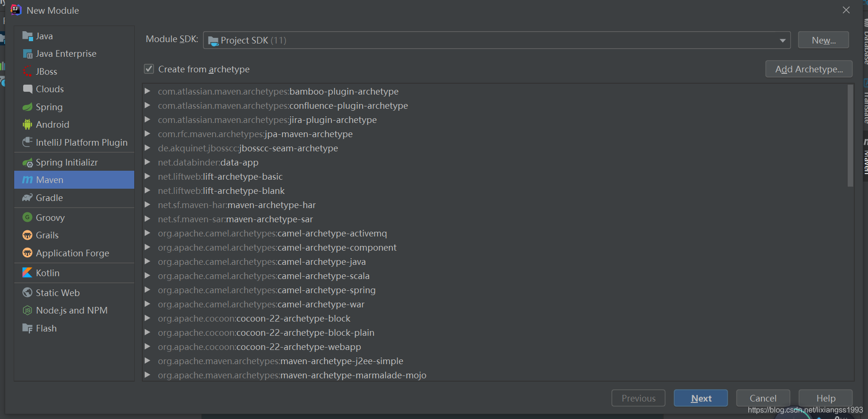The image size is (868, 419).
Task: Click the Help button
Action: pyautogui.click(x=825, y=398)
